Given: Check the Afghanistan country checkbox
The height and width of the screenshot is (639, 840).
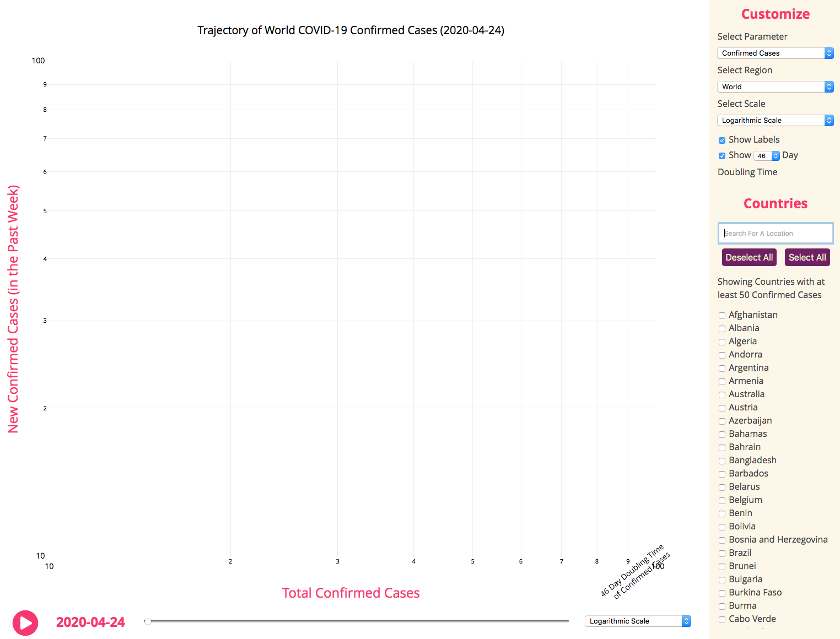Looking at the screenshot, I should tap(722, 316).
